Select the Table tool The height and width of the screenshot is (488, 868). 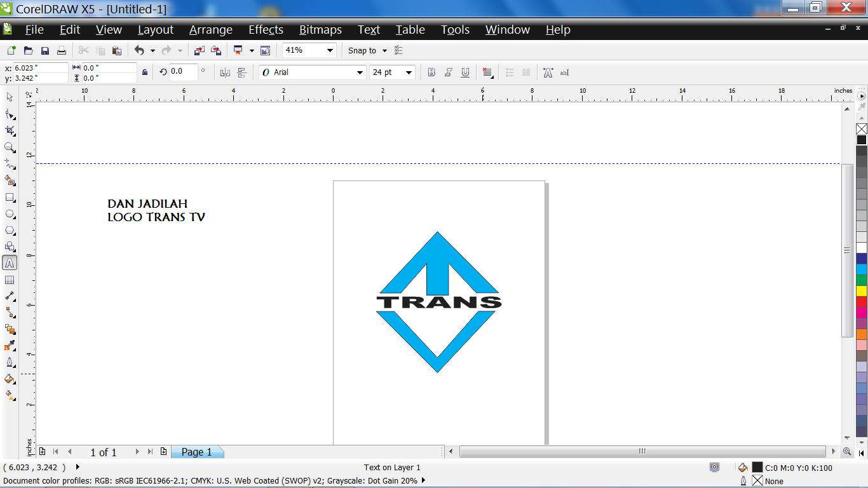coord(9,279)
